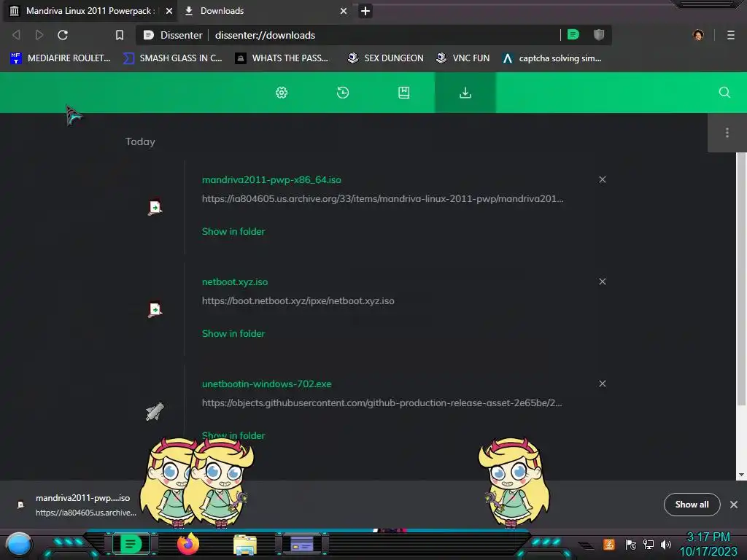Open the purple window taskbar app
The image size is (747, 560).
click(x=302, y=544)
